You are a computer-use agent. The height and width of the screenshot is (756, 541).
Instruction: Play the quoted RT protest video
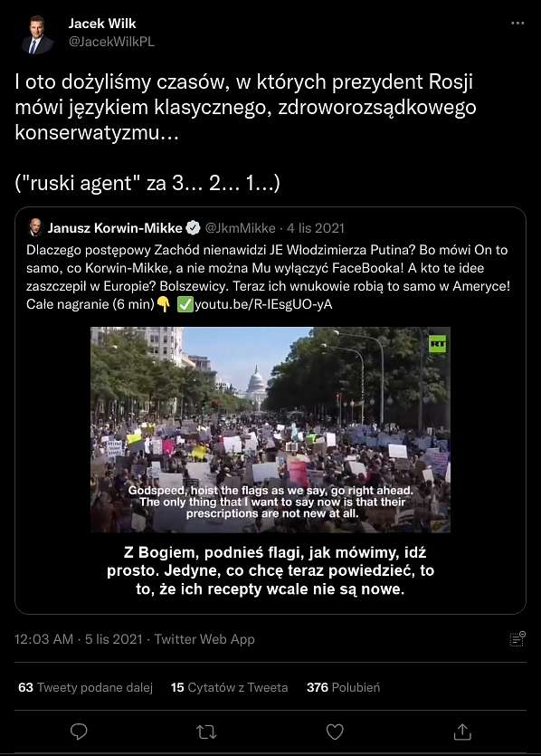pyautogui.click(x=270, y=429)
